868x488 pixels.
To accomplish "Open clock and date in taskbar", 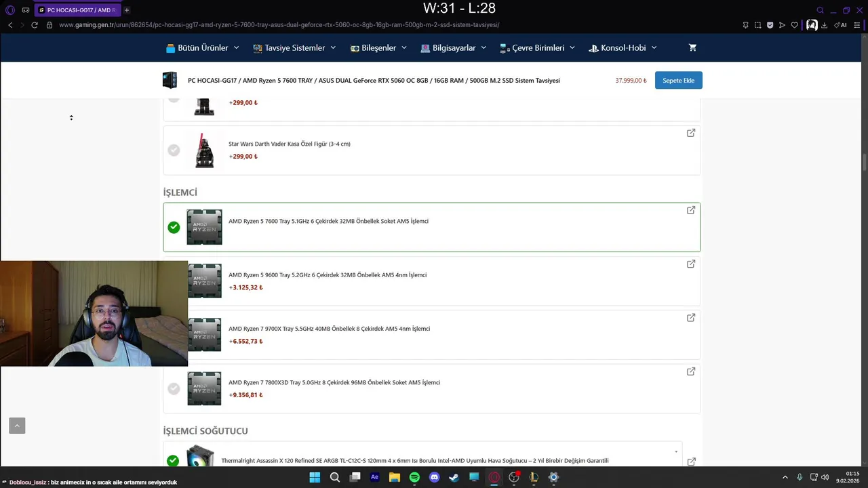I will click(848, 477).
